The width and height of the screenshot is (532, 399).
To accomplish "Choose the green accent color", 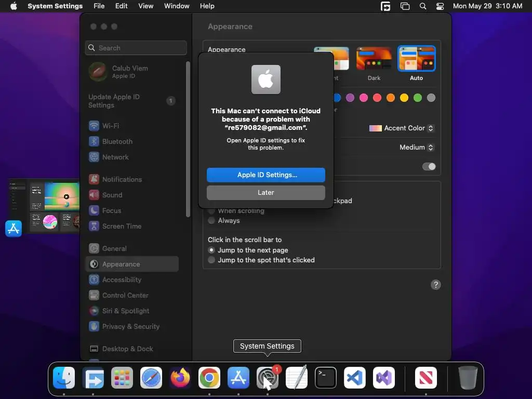I will point(417,98).
